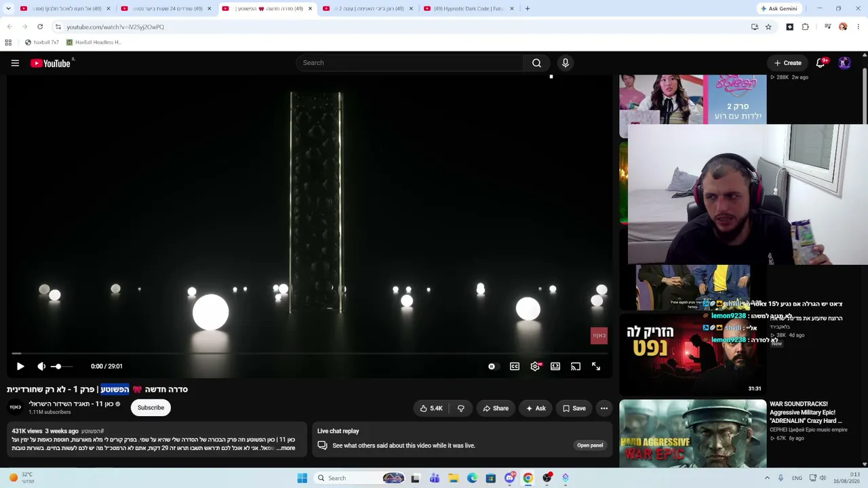
Task: Bookmark this page with star icon
Action: [768, 27]
